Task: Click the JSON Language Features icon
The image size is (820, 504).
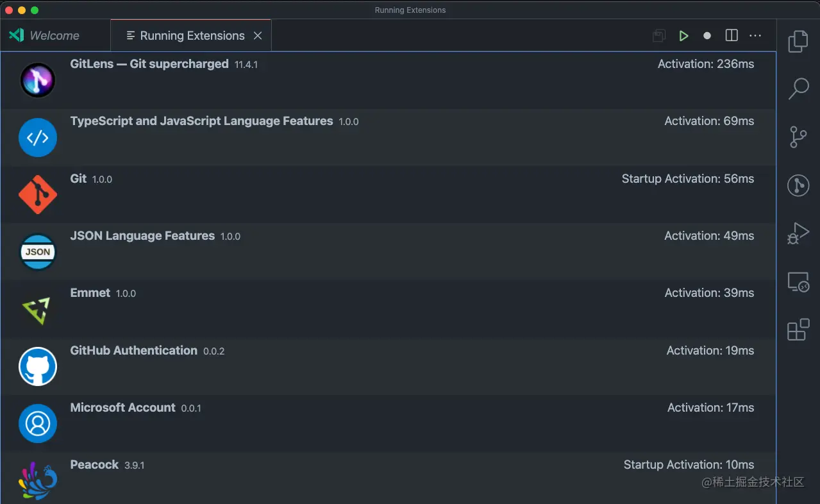Action: [38, 252]
